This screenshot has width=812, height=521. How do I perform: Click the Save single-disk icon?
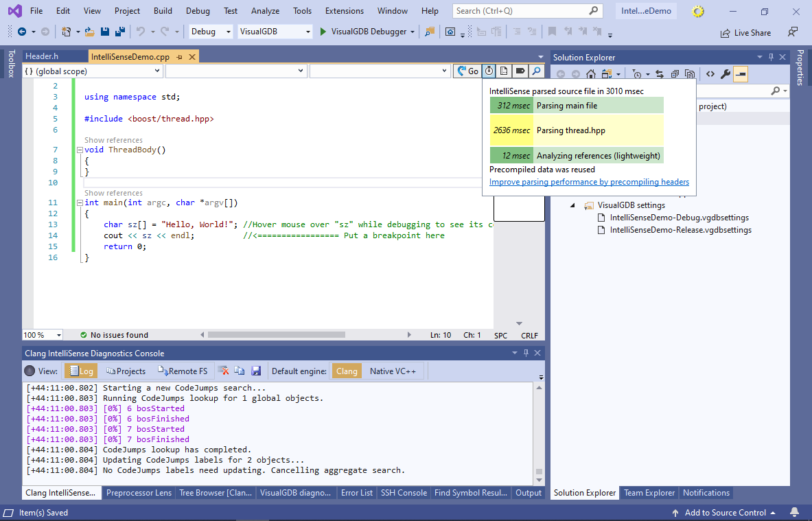(104, 32)
